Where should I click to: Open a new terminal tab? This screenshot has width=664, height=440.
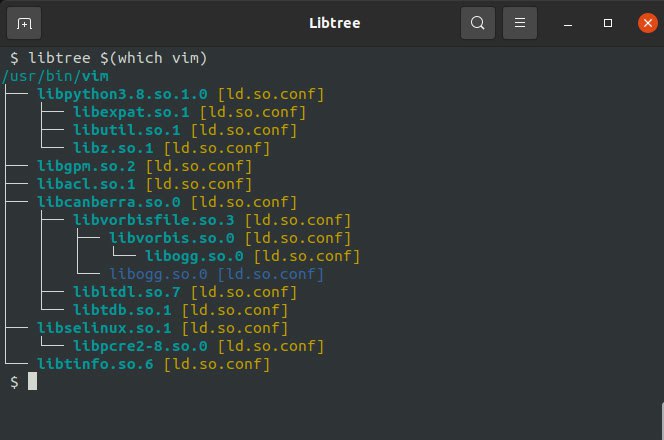tap(24, 22)
